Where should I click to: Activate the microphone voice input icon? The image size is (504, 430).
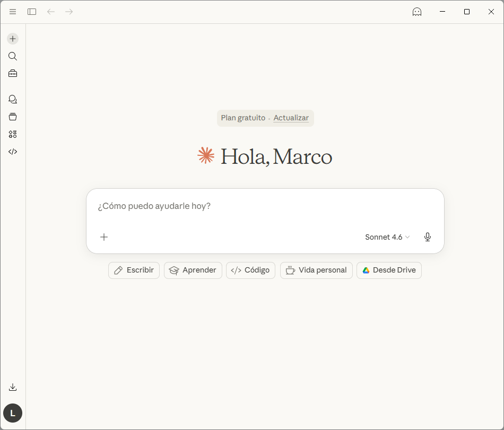[x=428, y=237]
